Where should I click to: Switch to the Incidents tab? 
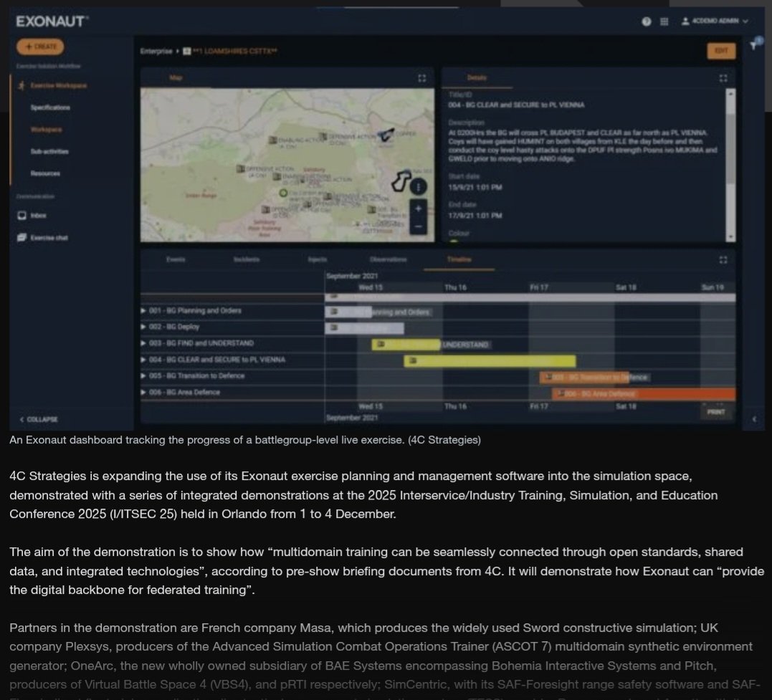[x=247, y=259]
